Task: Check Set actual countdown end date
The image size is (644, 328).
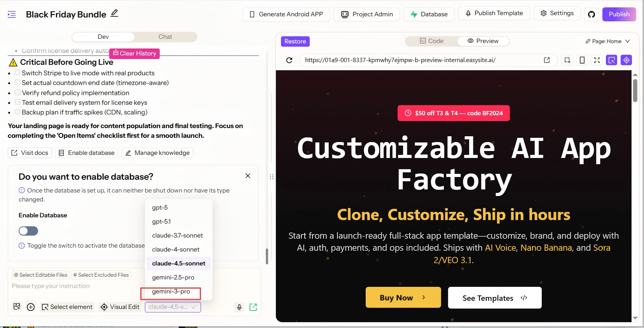Action: coord(17,82)
